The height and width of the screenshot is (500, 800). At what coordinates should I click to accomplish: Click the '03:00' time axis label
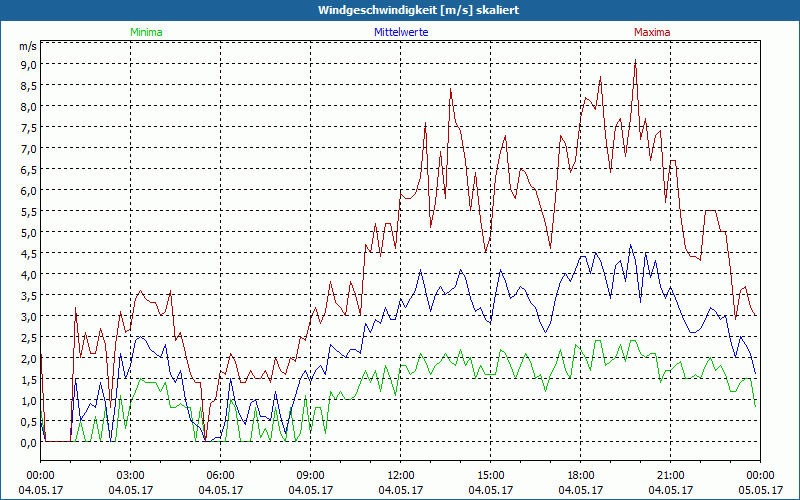(x=131, y=476)
